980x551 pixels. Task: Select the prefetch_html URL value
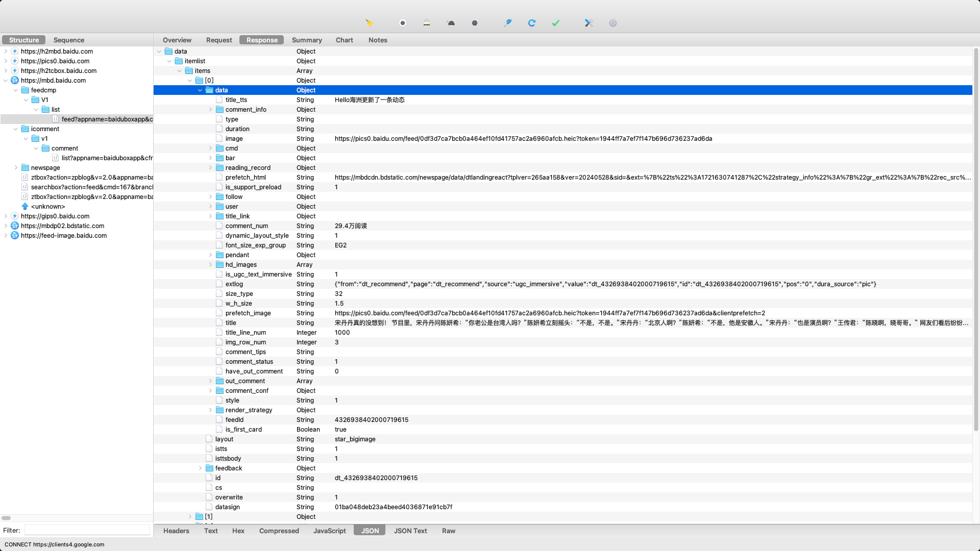653,177
